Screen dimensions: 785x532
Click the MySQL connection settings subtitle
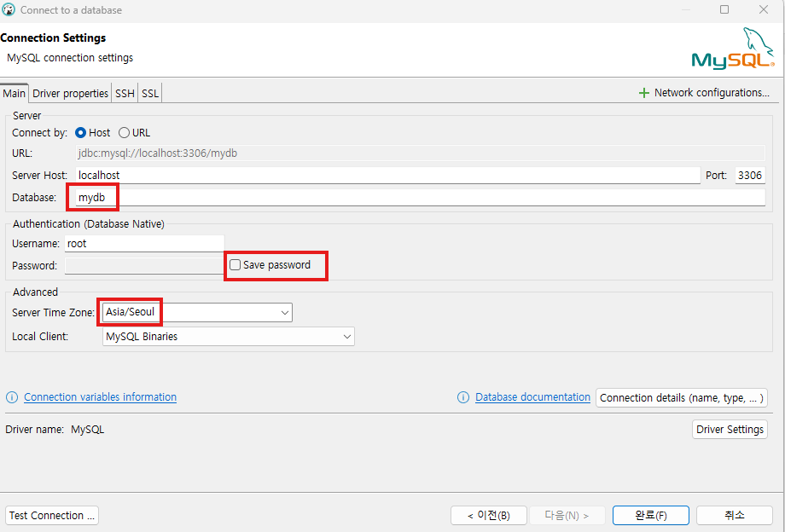pos(70,58)
